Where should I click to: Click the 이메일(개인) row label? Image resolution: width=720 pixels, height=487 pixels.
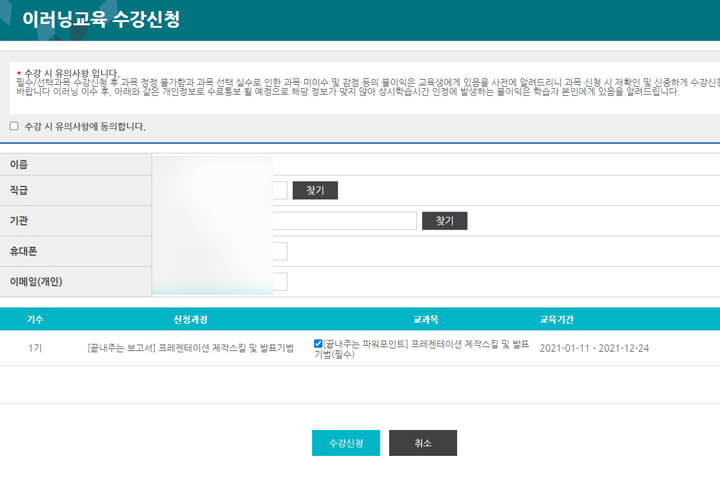click(x=36, y=281)
